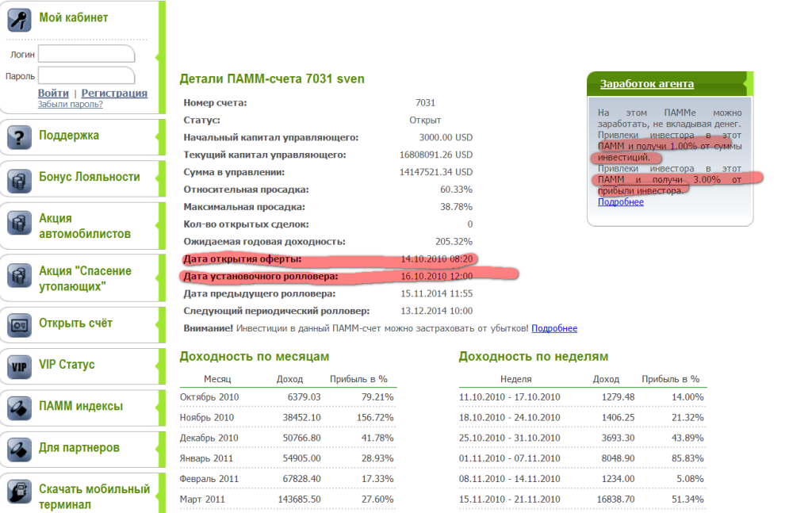
Task: Click the value 14147521.34 USD
Action: 436,172
